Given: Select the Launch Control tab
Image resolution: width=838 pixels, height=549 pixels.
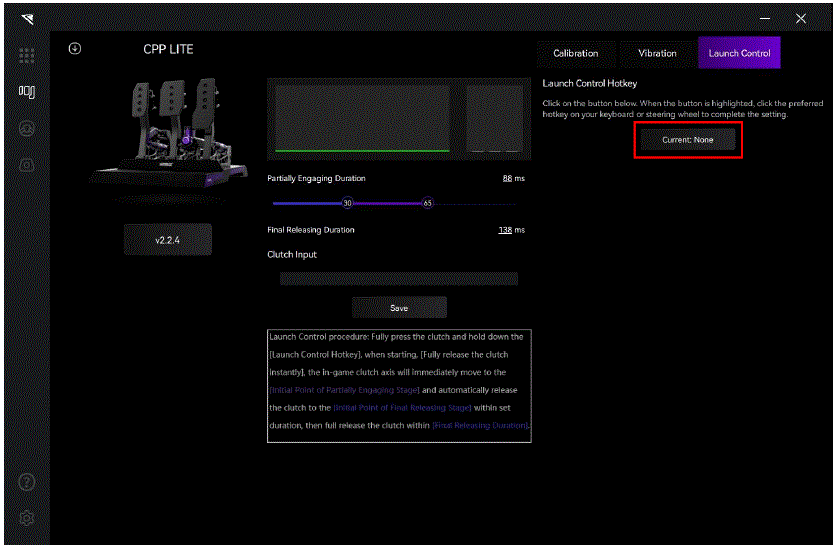Looking at the screenshot, I should point(739,53).
